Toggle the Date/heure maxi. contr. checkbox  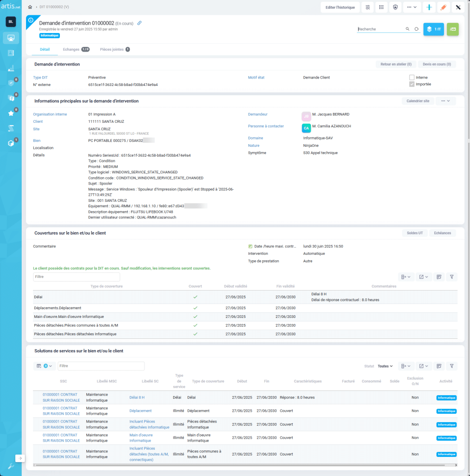[x=250, y=246]
